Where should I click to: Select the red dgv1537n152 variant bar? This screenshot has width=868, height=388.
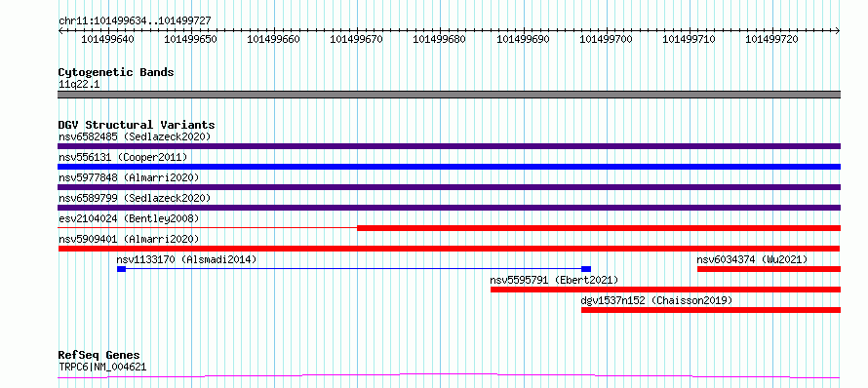tap(711, 310)
